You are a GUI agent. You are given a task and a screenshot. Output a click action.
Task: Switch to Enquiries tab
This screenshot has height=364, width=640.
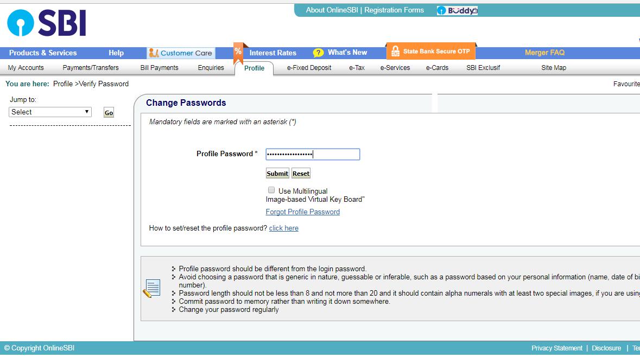211,68
